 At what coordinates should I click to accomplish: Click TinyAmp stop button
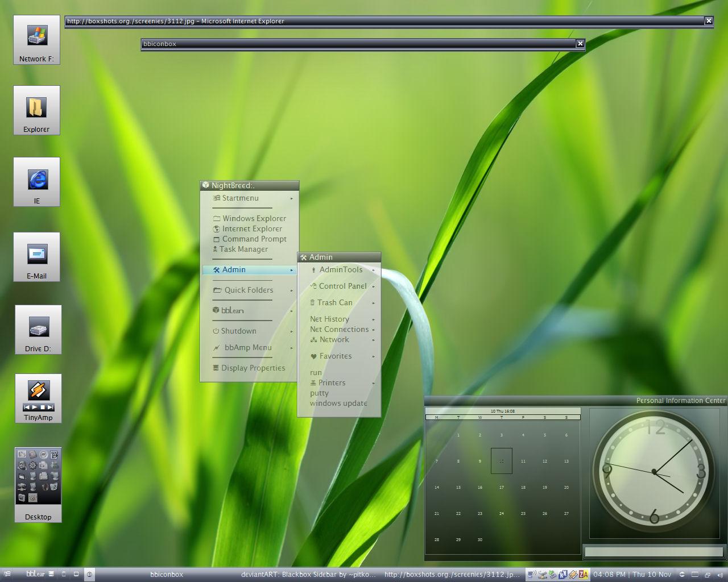(x=43, y=407)
